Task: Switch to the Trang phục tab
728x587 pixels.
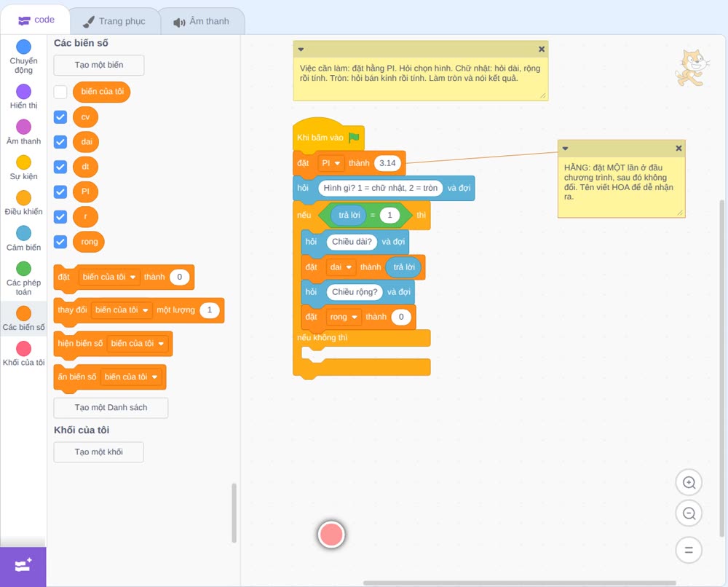Action: pyautogui.click(x=115, y=21)
